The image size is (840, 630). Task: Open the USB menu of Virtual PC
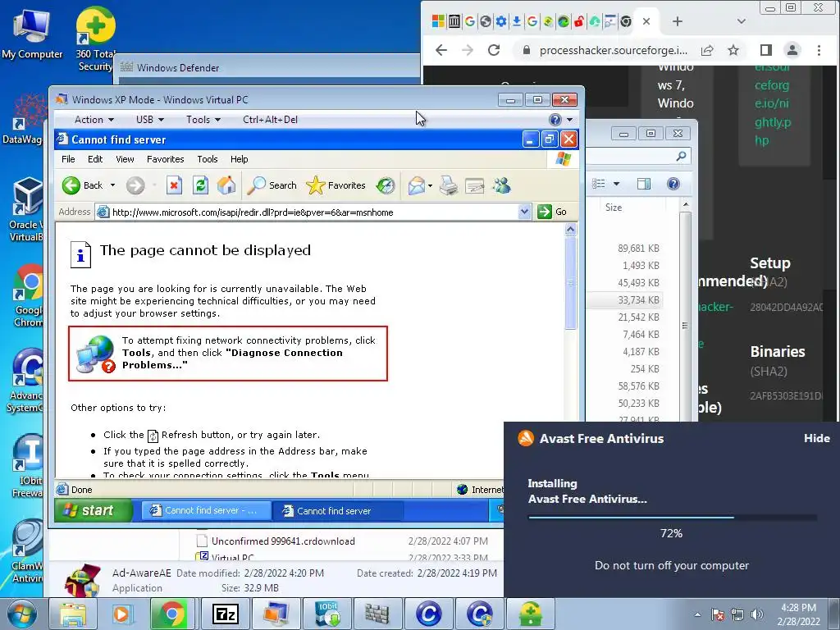(x=150, y=120)
